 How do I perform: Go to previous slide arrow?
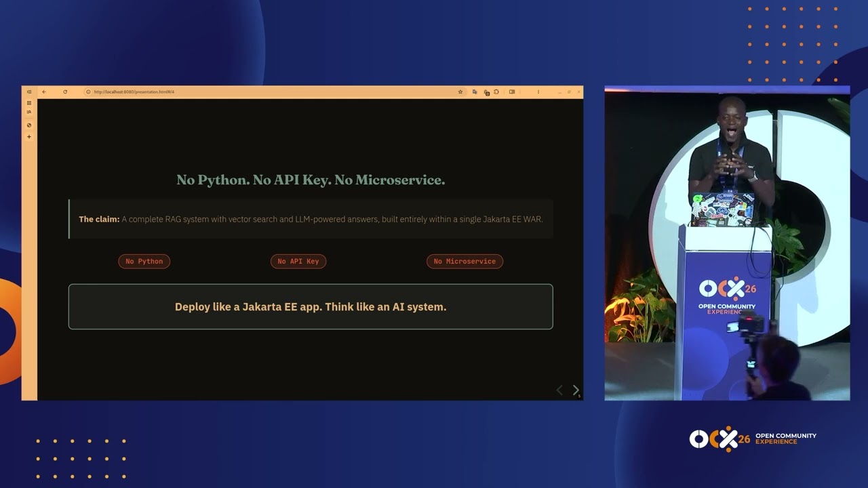(x=559, y=390)
